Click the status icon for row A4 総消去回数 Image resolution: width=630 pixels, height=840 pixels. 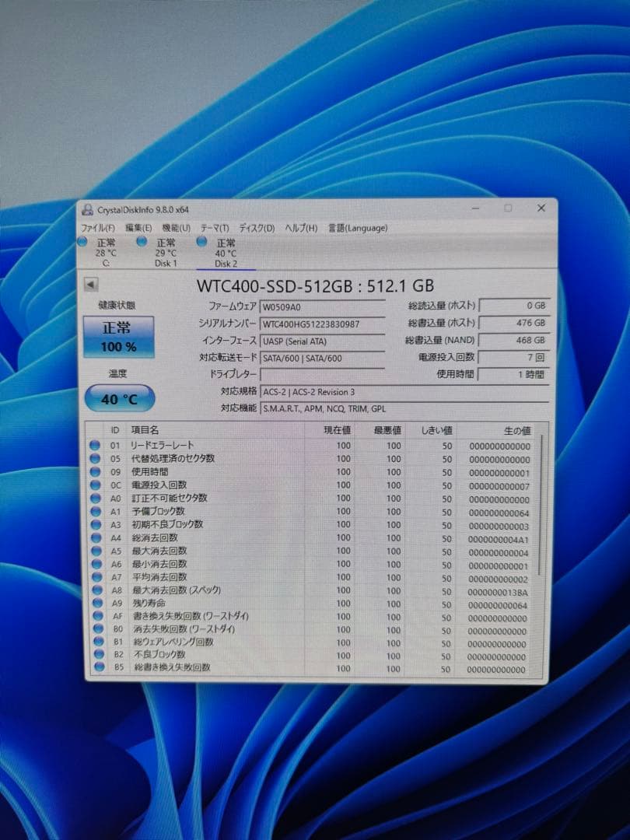tap(96, 537)
